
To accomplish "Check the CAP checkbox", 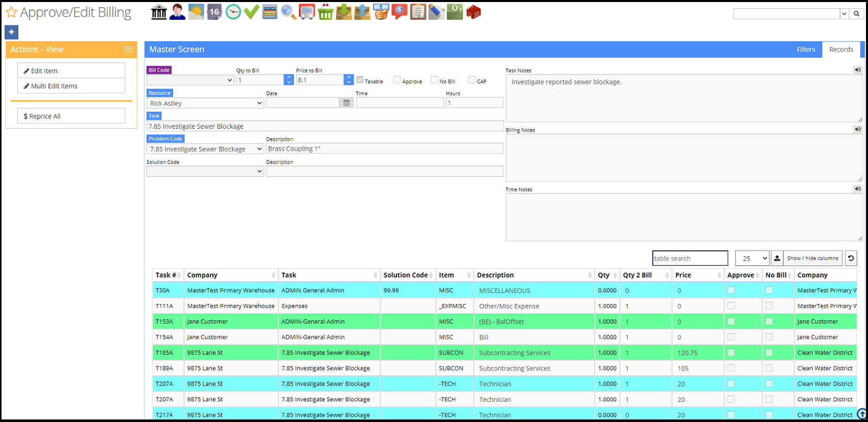I will click(x=472, y=80).
